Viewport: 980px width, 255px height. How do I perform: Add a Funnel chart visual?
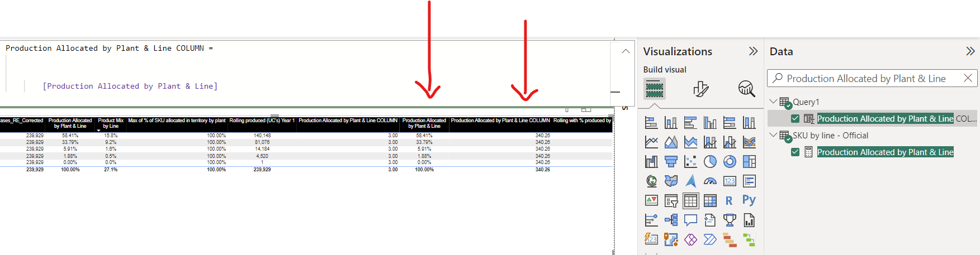[671, 161]
